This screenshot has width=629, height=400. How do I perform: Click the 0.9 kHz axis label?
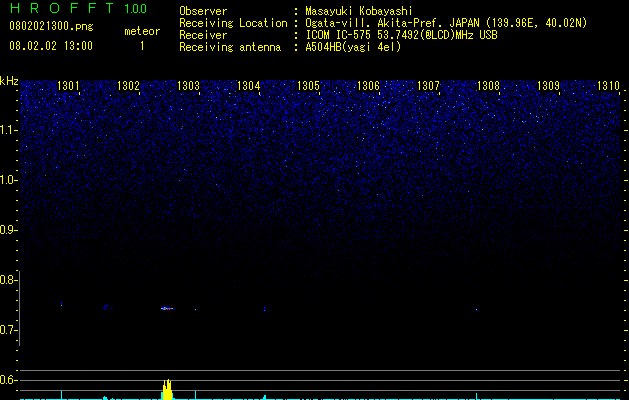[x=8, y=230]
